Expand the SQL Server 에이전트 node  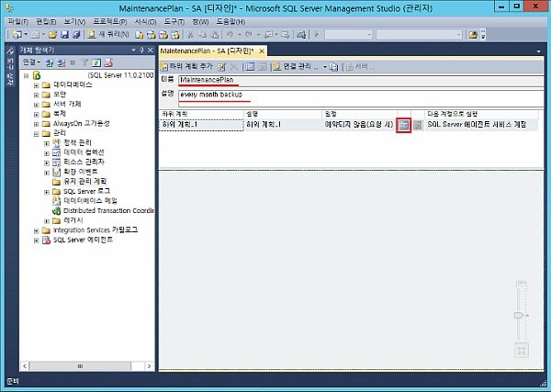coord(36,241)
